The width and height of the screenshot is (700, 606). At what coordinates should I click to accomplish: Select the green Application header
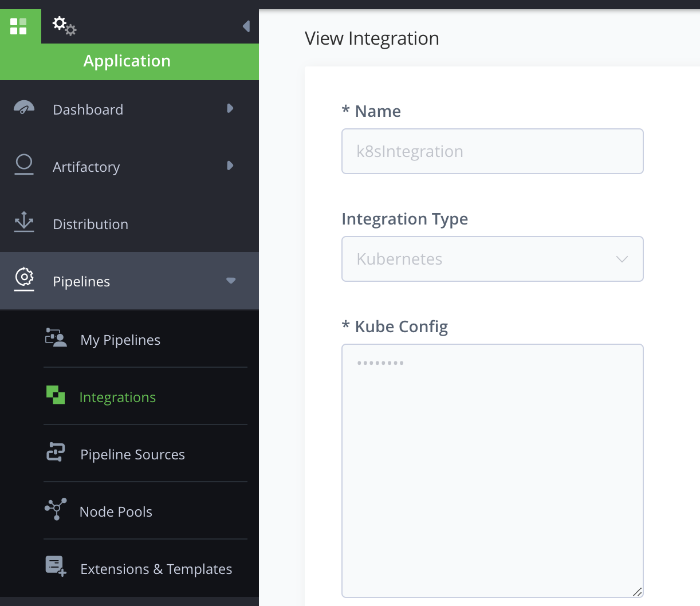click(x=129, y=61)
